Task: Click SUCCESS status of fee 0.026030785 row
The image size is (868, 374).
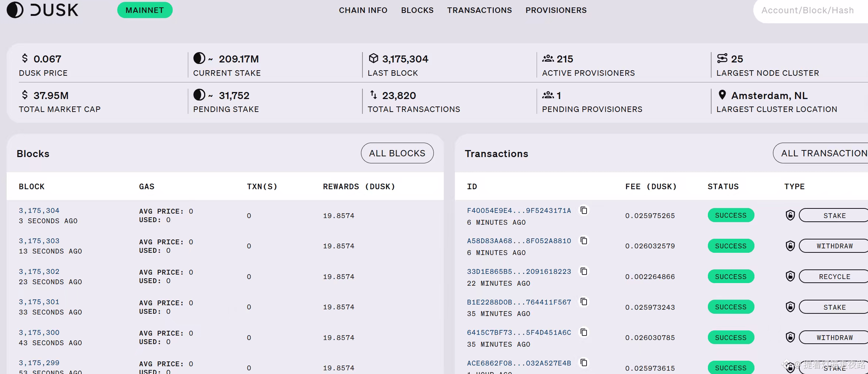Action: 731,337
